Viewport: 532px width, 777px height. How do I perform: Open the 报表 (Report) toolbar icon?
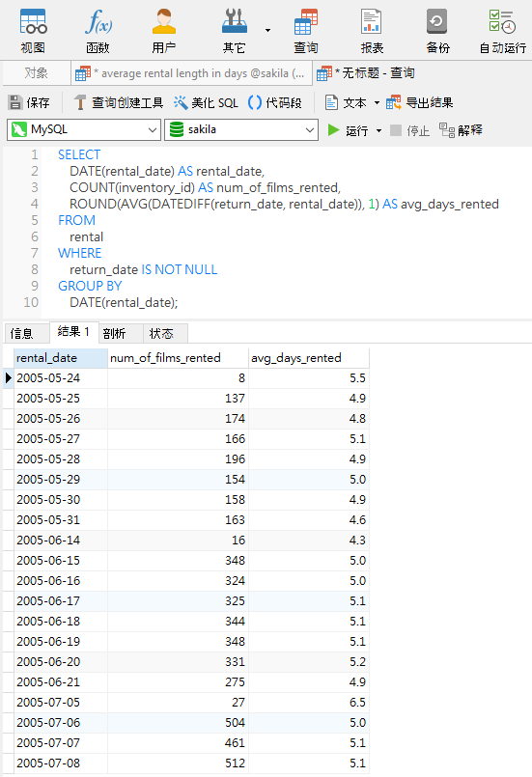[x=372, y=31]
